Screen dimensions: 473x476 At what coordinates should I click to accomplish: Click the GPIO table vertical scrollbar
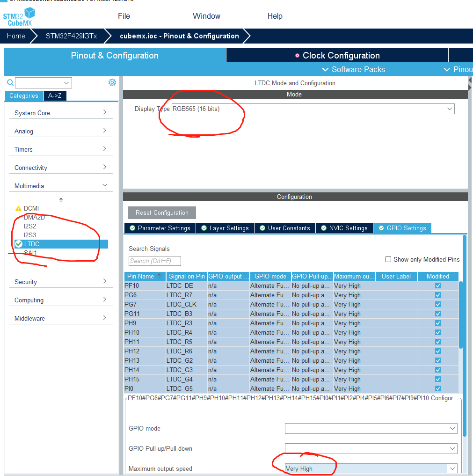460,315
